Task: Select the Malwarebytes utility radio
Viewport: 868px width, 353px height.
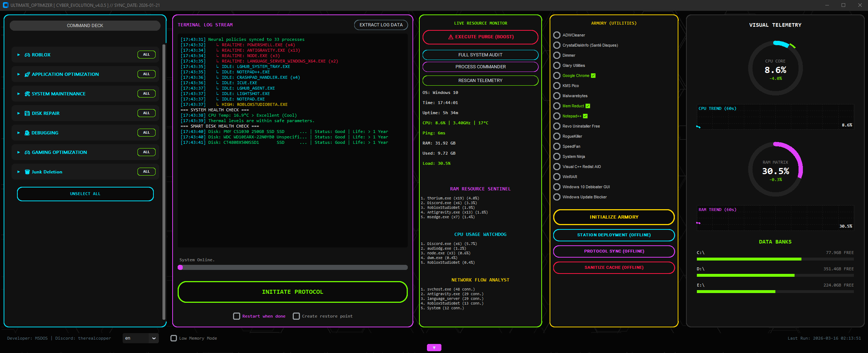Action: 557,96
